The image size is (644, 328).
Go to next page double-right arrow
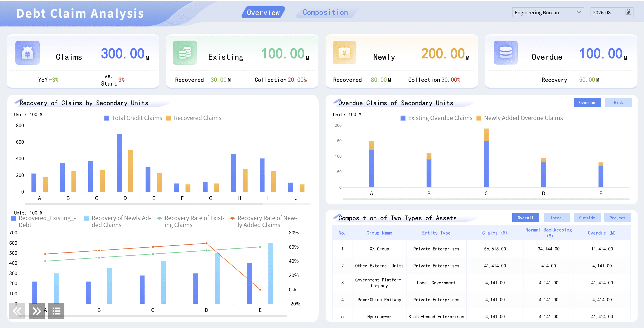pos(36,311)
